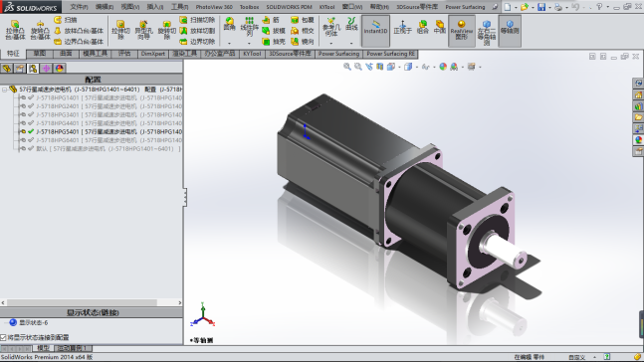The height and width of the screenshot is (362, 644).
Task: Click the 扫描 sweep feature tool
Action: (x=66, y=20)
